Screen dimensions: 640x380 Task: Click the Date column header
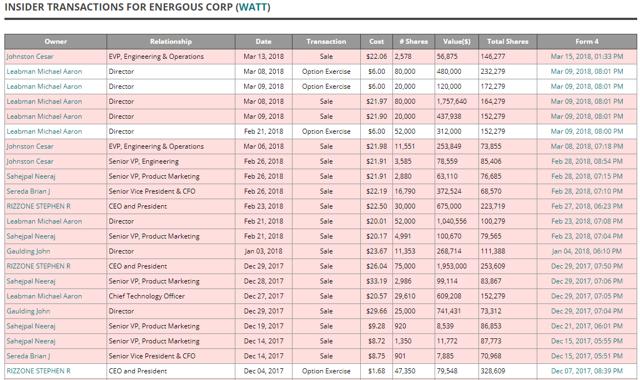click(264, 42)
